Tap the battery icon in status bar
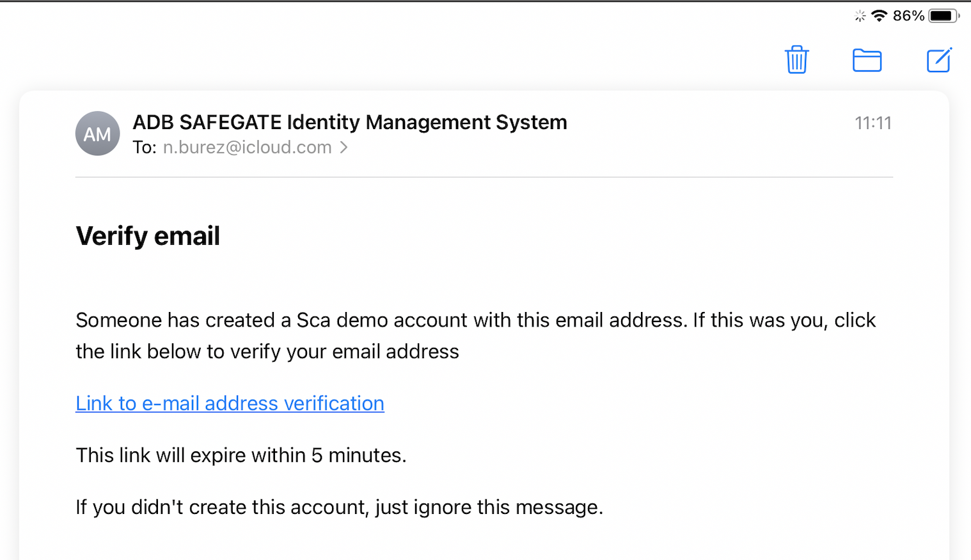Viewport: 971px width, 560px height. (x=943, y=16)
